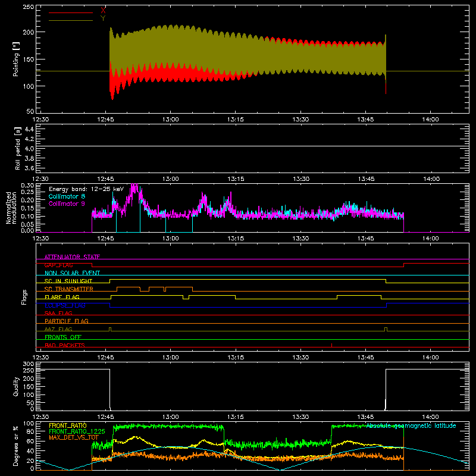Click the Pointing axis title
Image resolution: width=476 pixels, height=476 pixels.
16,59
